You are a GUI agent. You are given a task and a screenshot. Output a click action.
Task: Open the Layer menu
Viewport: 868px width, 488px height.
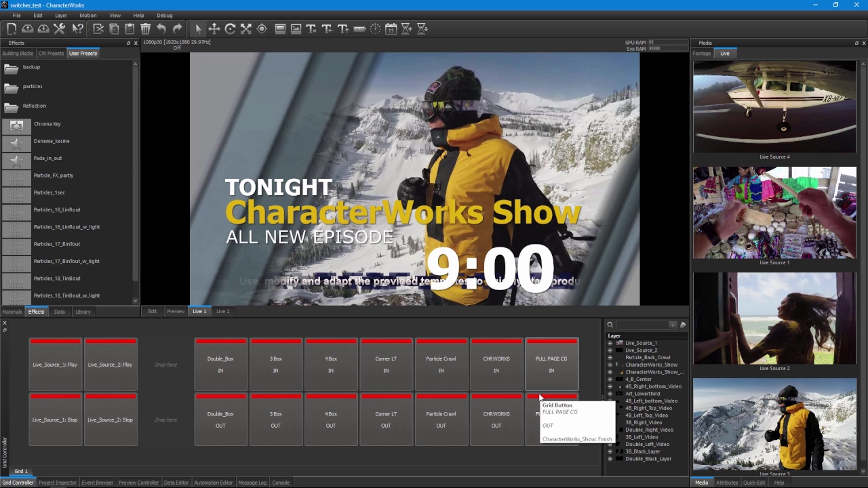click(60, 15)
